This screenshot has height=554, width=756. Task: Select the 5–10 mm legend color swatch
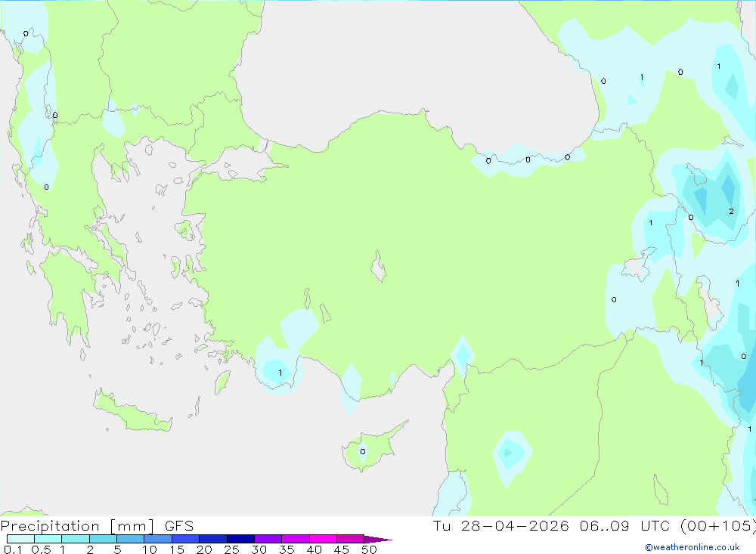130,539
